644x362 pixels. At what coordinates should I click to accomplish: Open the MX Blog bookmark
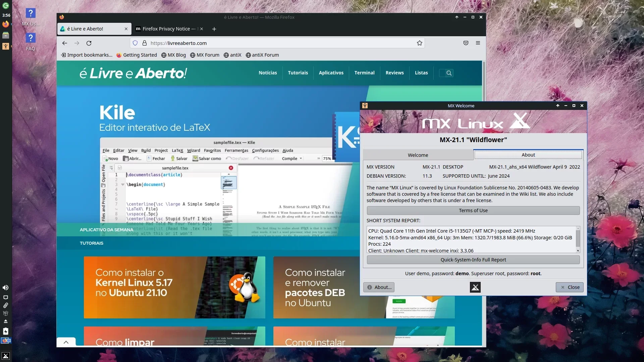tap(173, 55)
